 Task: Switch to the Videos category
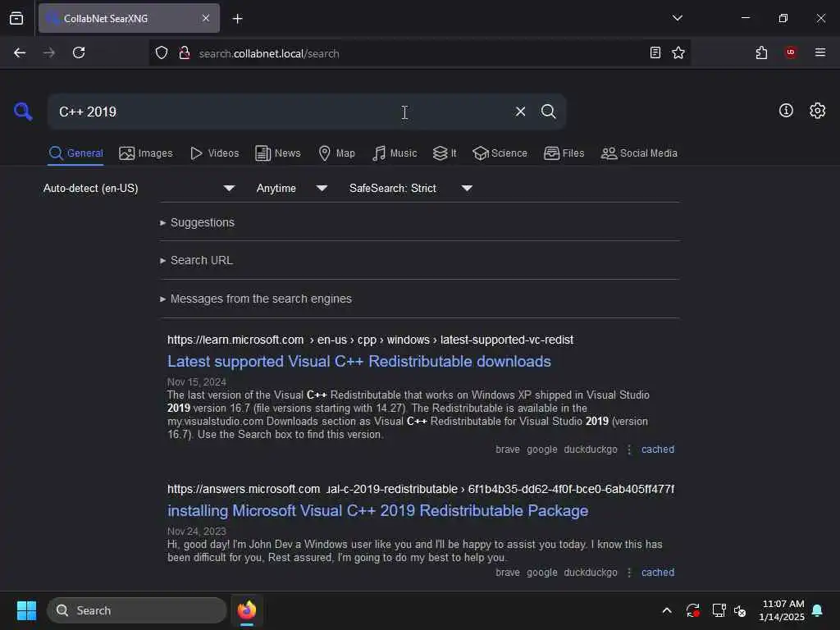pos(214,153)
